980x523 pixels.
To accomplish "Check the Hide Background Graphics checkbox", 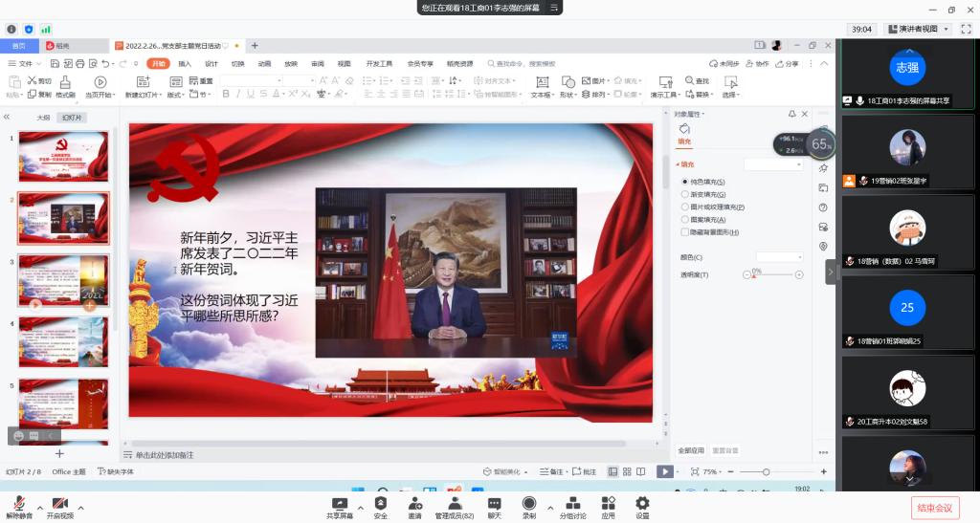I will point(685,231).
